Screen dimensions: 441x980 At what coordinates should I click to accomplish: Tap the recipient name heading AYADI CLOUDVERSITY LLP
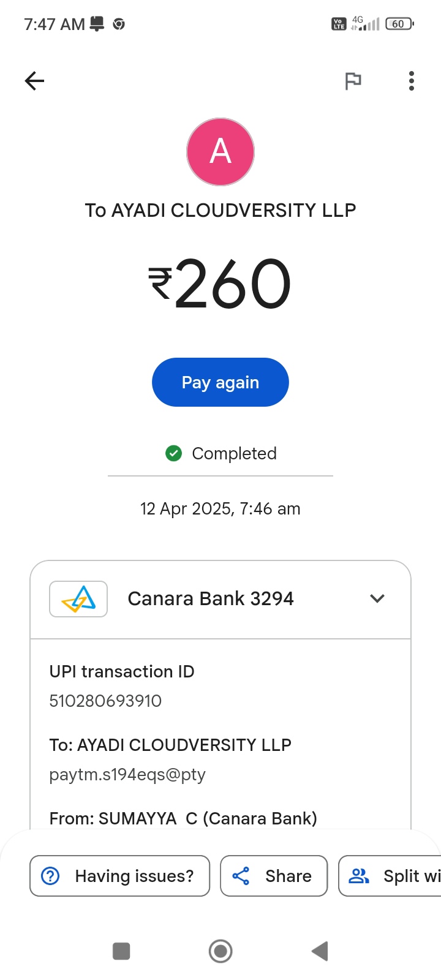(x=221, y=210)
